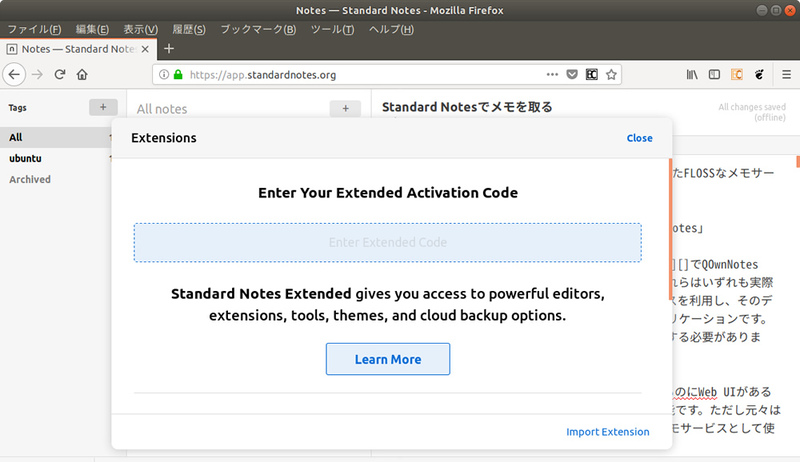
Task: Click the Tags heading label
Action: coord(17,108)
